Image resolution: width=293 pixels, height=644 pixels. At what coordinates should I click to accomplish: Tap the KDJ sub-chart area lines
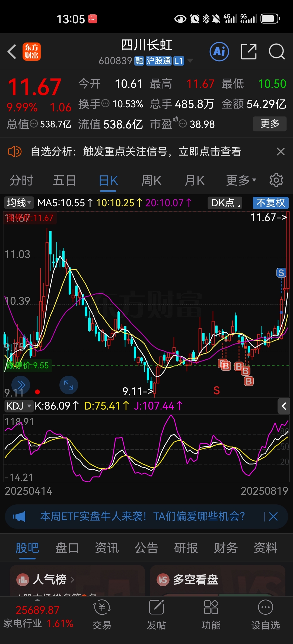146,448
